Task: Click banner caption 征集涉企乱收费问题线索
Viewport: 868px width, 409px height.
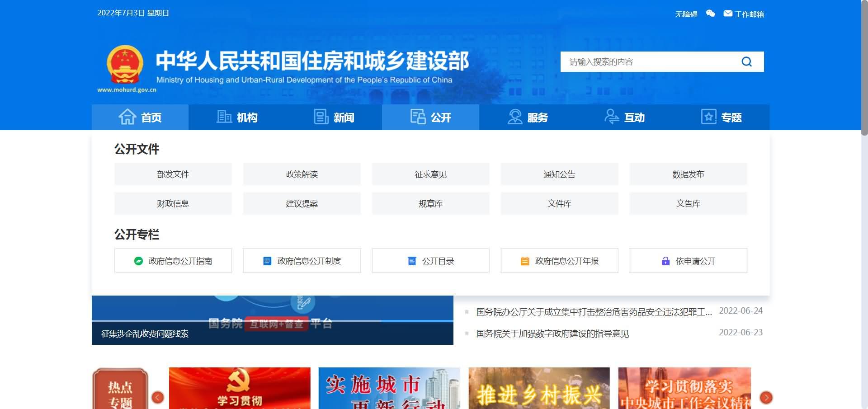Action: pos(145,334)
